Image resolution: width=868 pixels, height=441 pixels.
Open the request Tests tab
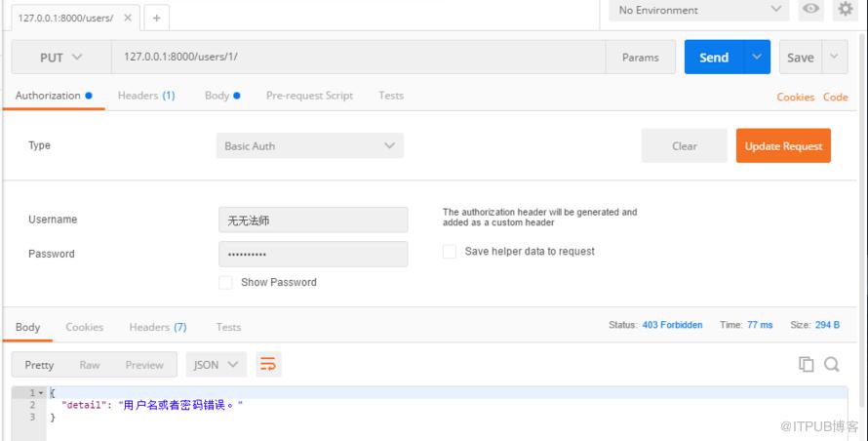pyautogui.click(x=391, y=96)
